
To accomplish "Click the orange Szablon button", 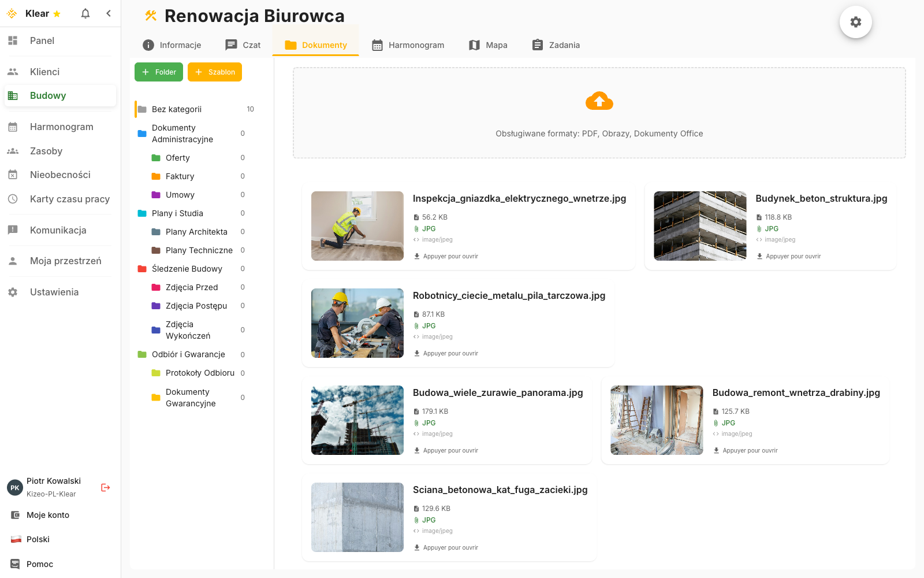I will (215, 72).
